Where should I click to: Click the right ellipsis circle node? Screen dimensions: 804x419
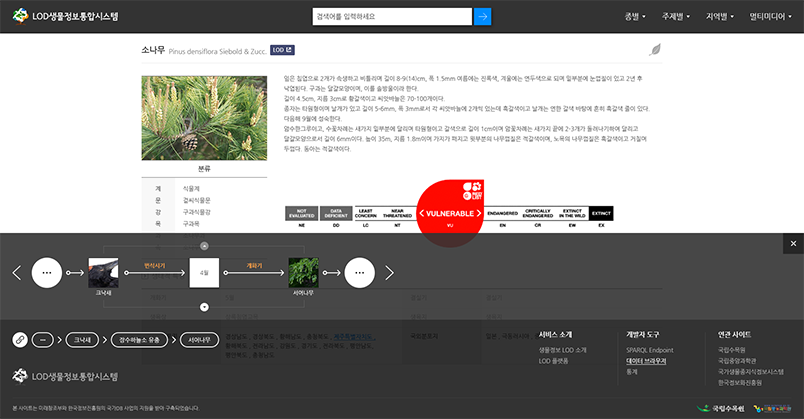[x=359, y=273]
